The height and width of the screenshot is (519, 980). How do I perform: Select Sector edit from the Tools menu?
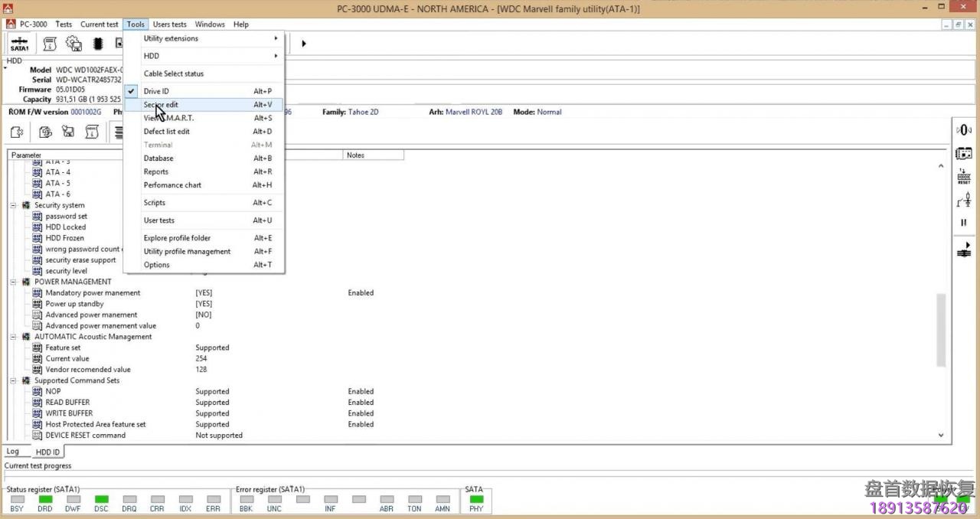[161, 105]
